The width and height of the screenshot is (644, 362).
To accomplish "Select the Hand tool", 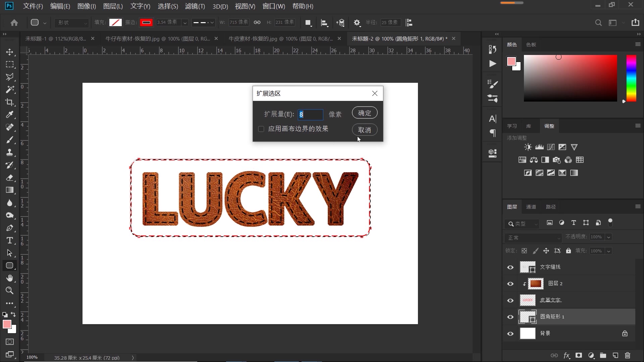I will coord(9,278).
